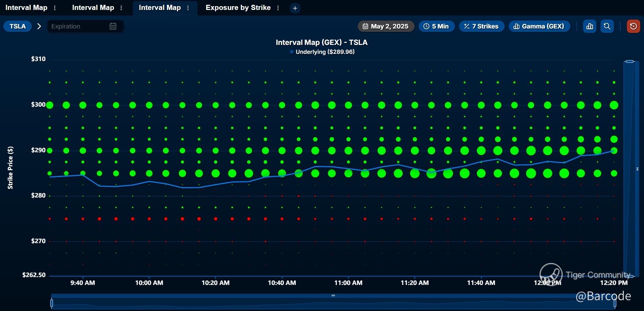This screenshot has height=311, width=644.
Task: Click the red reset/refresh button
Action: point(633,26)
